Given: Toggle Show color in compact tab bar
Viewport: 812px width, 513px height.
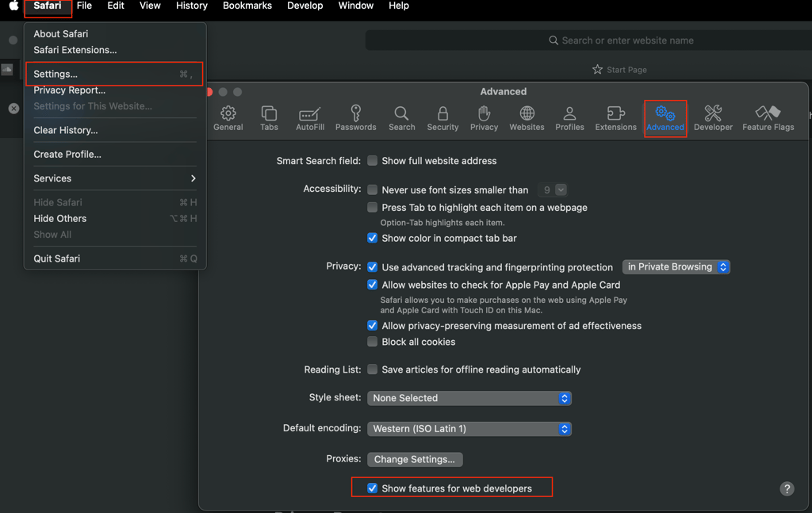Looking at the screenshot, I should coord(372,238).
